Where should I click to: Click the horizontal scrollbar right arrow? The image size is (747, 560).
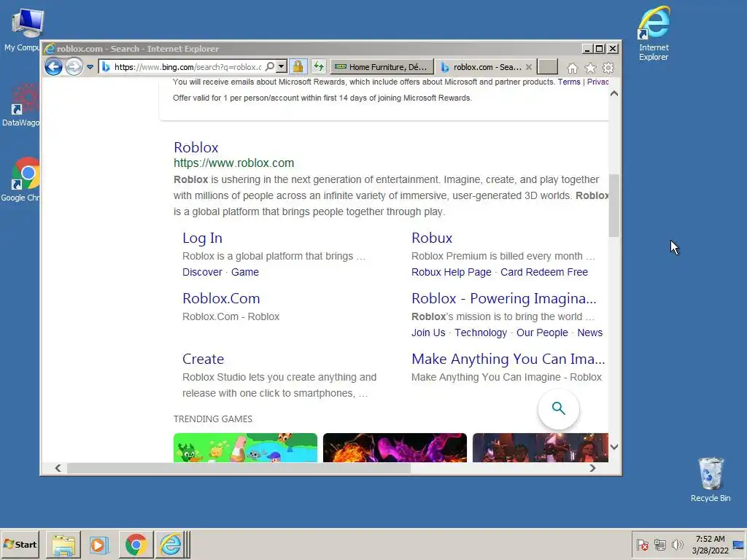[x=592, y=468]
